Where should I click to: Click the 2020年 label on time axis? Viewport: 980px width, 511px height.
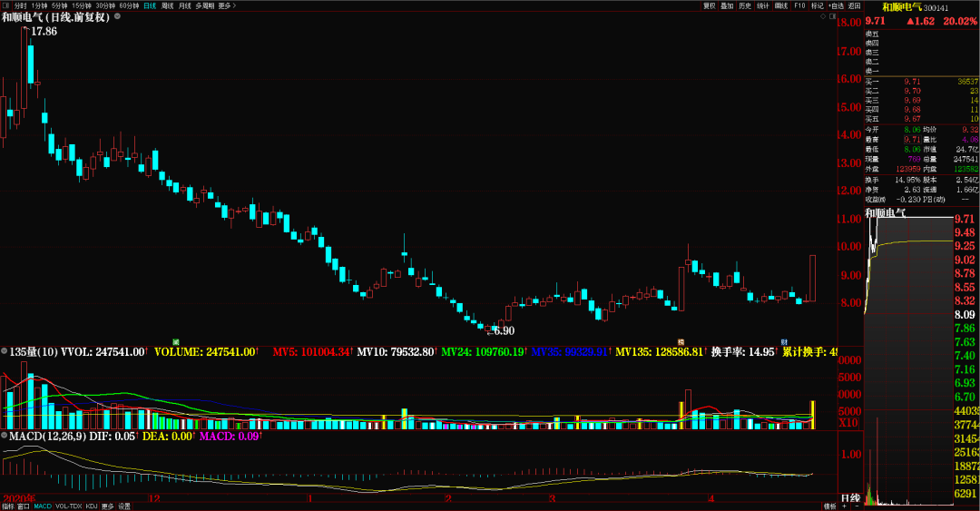tap(18, 498)
